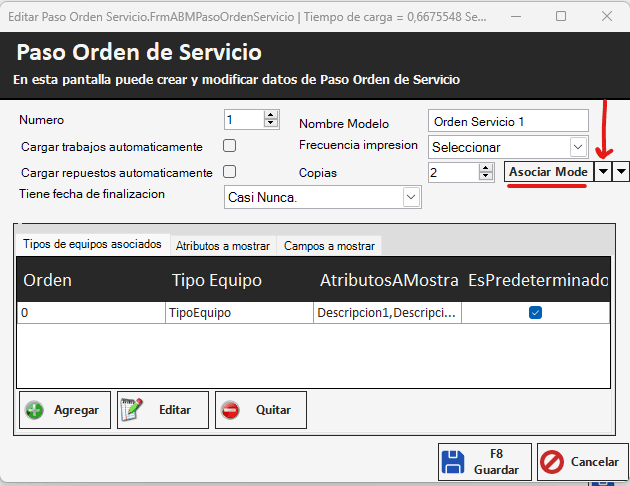Switch to Campos a mostrar tab

[x=329, y=245]
